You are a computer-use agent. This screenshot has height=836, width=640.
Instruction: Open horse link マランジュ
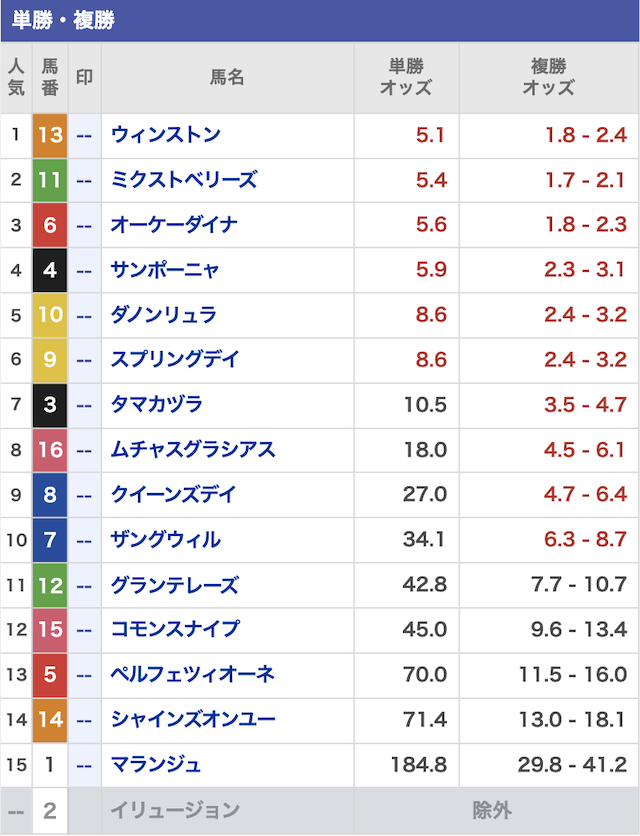[156, 765]
